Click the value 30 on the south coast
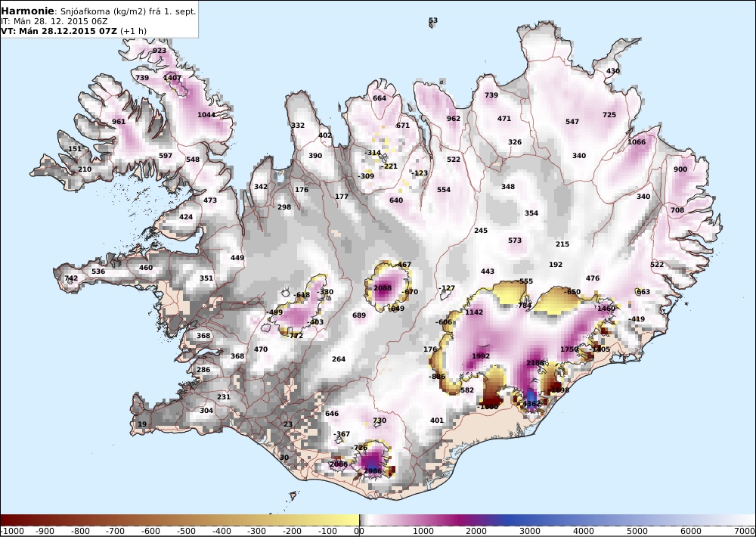Viewport: 756px width, 537px height. [x=284, y=458]
